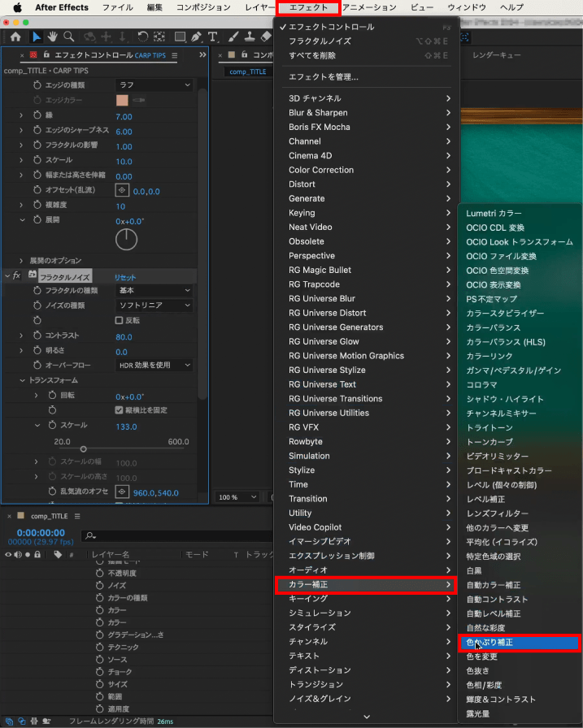The image size is (583, 728).
Task: Open the 100 % zoom level dropdown
Action: pos(237,496)
